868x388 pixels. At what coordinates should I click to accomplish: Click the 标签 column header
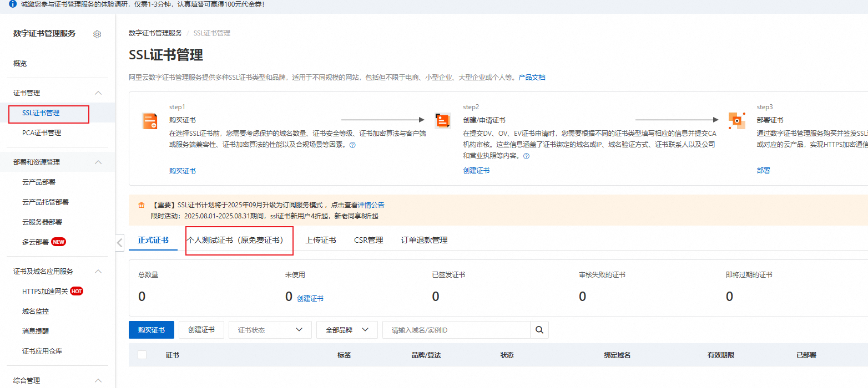(344, 355)
